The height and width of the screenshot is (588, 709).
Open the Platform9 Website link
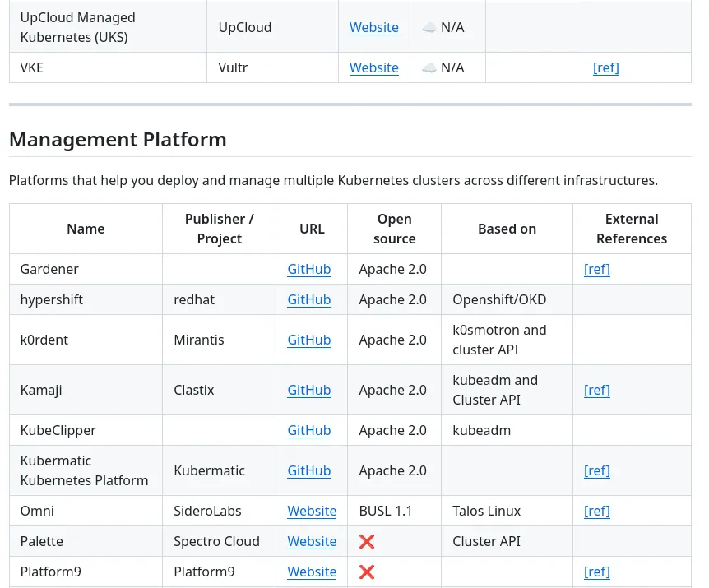pyautogui.click(x=312, y=572)
